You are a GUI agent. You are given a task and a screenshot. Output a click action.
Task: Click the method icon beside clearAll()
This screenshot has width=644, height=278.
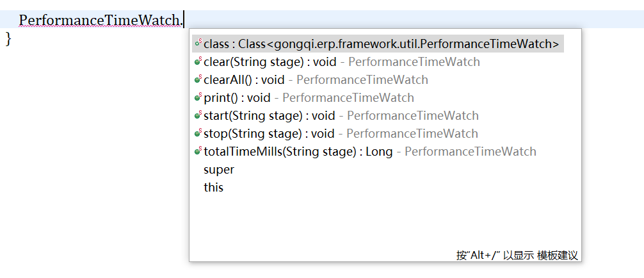tap(198, 79)
